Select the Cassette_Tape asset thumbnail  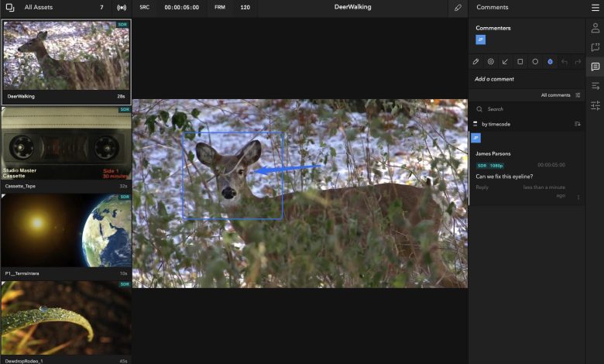coord(67,148)
